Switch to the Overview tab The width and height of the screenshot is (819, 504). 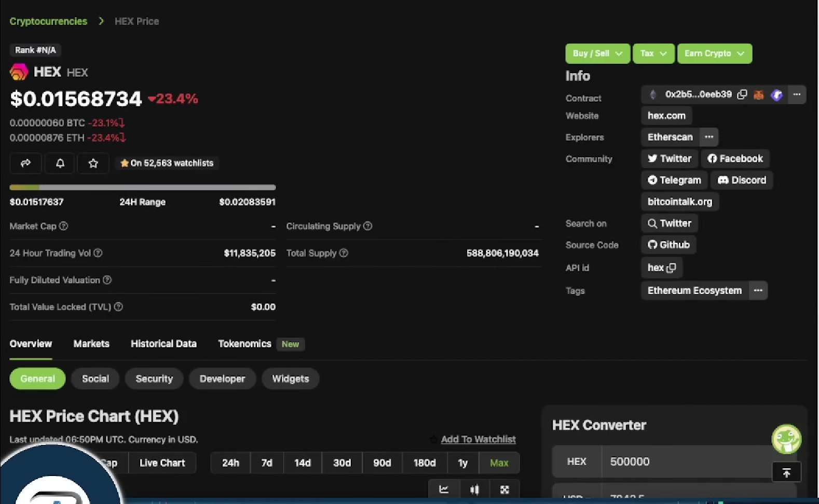point(31,344)
